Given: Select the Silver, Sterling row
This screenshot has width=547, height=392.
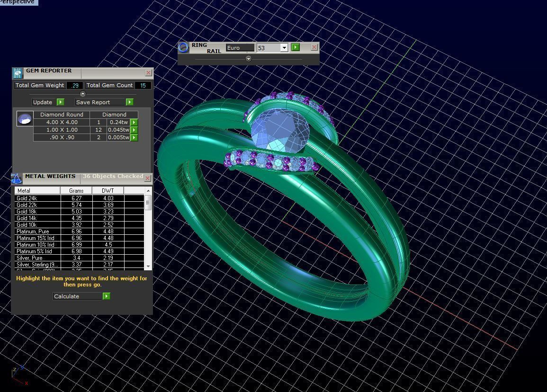Looking at the screenshot, I should pyautogui.click(x=80, y=264).
